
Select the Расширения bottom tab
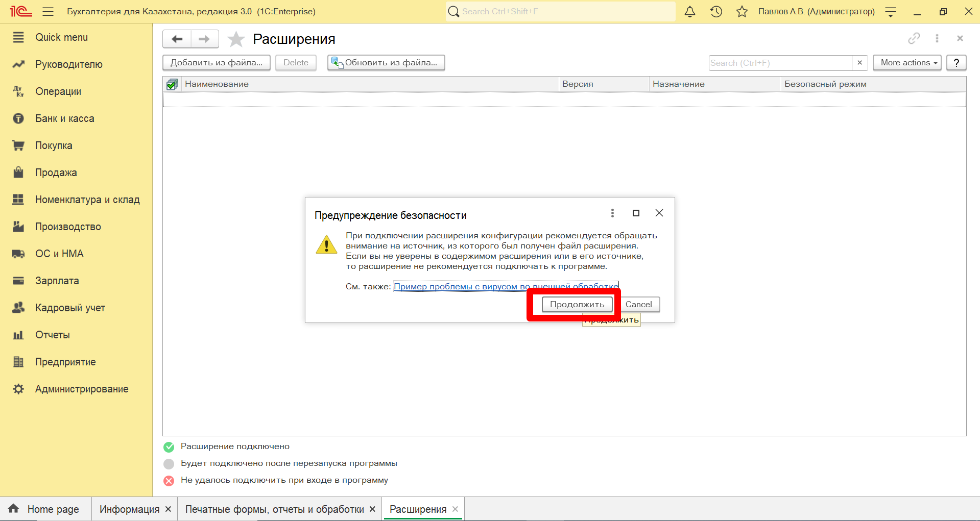pyautogui.click(x=418, y=509)
